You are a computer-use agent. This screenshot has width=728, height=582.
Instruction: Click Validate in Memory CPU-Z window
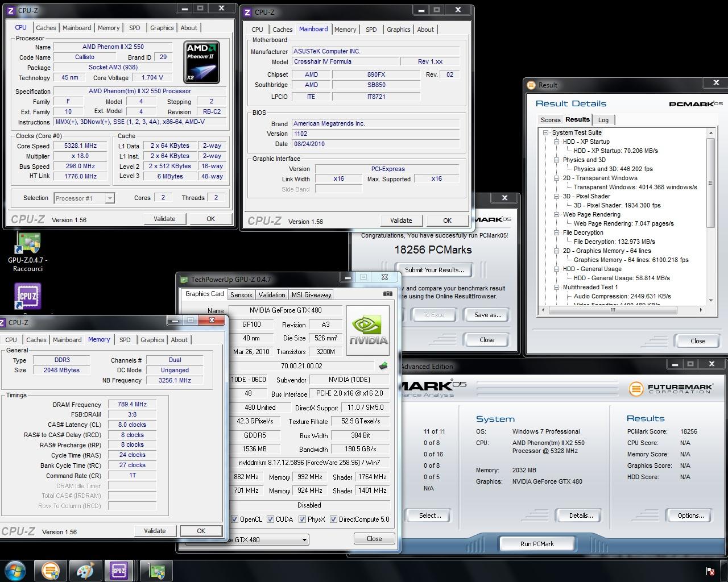[x=155, y=531]
